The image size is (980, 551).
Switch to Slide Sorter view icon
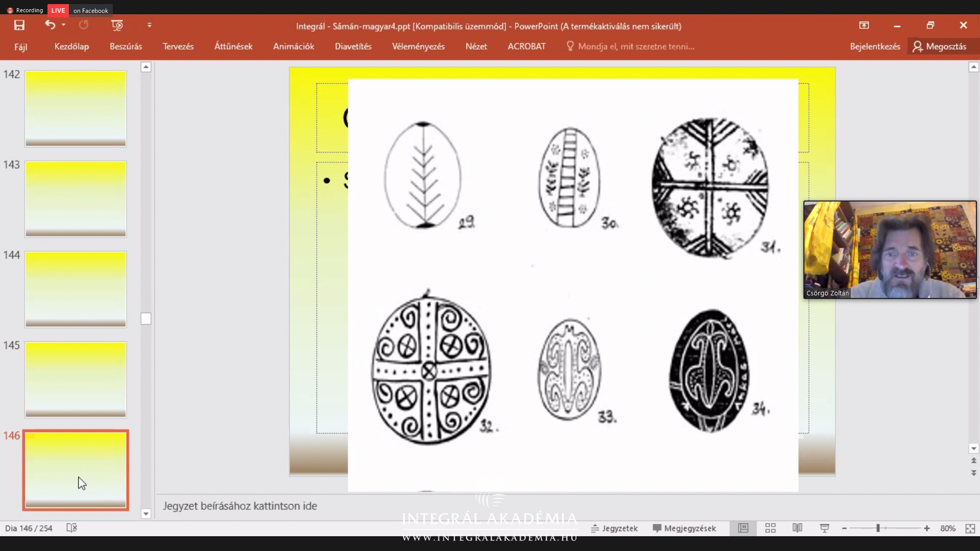770,528
